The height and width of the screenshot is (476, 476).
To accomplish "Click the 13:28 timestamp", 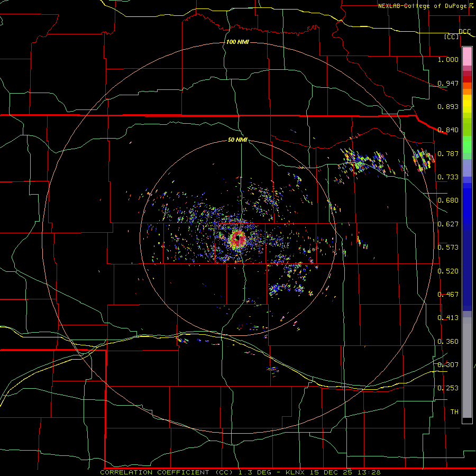I will 369,472.
